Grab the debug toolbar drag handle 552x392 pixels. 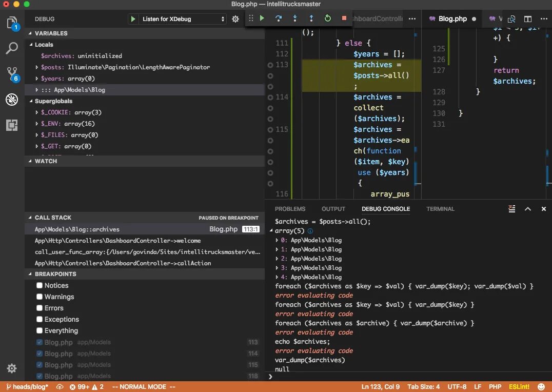coord(251,18)
